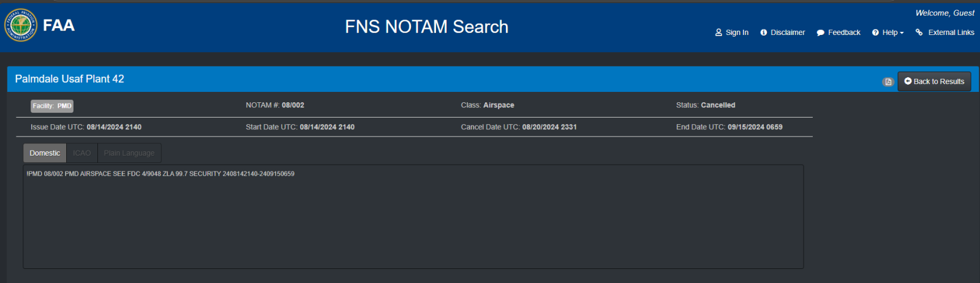Export the NOTAM with the PDF icon
Screen dimensions: 980x283
(888, 82)
